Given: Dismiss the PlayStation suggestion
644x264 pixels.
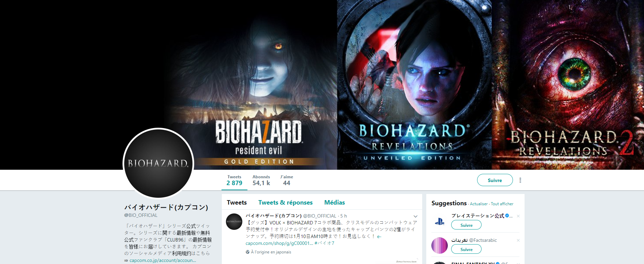Looking at the screenshot, I should coord(518,216).
